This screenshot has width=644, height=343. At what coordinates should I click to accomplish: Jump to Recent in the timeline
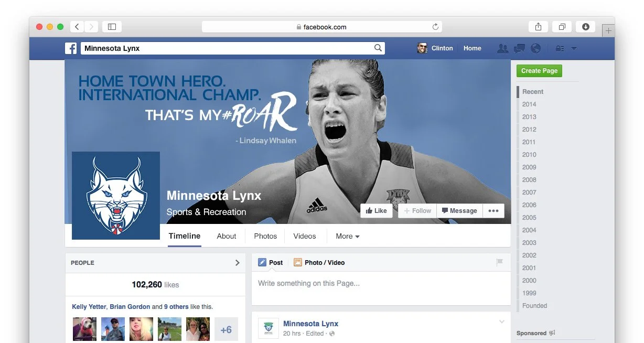533,92
